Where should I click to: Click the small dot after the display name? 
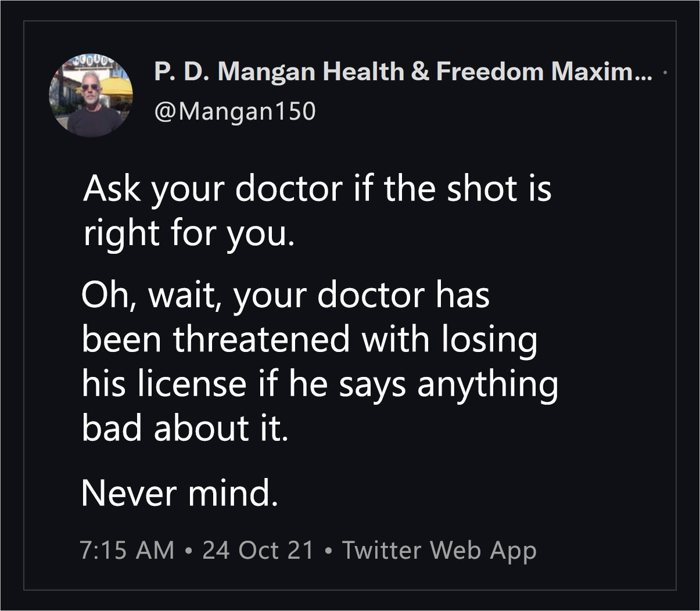coord(665,74)
